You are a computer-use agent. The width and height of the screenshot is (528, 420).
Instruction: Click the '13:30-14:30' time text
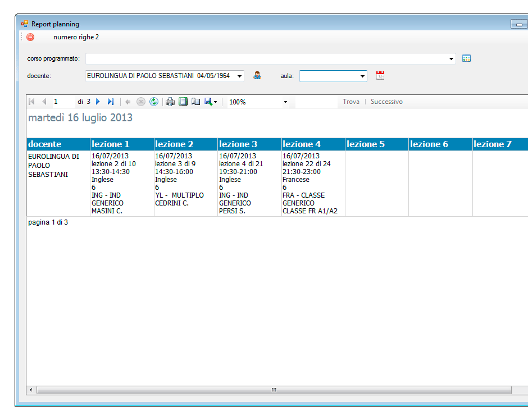coord(111,172)
